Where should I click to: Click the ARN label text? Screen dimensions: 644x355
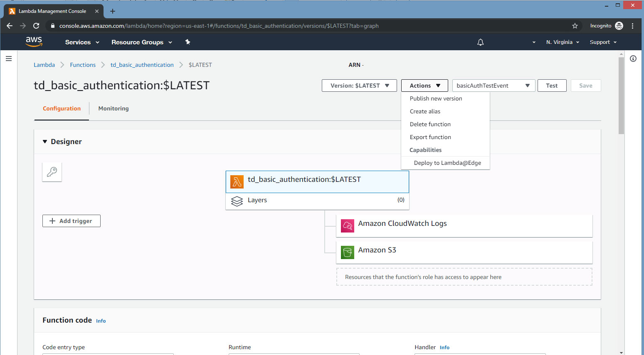pos(354,65)
